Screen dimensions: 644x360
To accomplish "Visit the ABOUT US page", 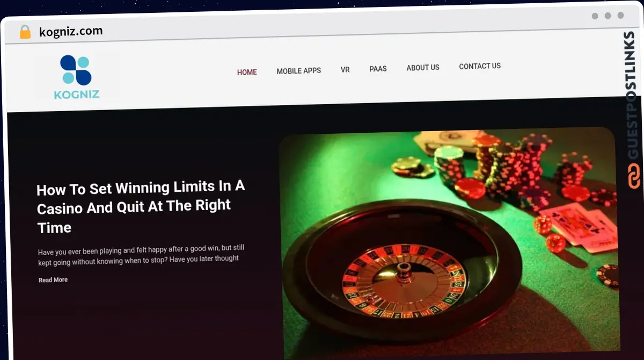I will click(x=423, y=68).
